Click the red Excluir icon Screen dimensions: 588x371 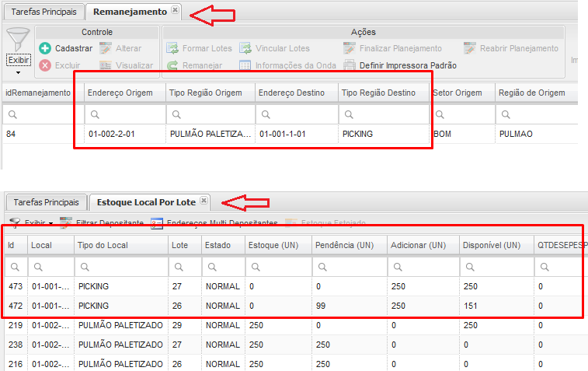click(45, 65)
